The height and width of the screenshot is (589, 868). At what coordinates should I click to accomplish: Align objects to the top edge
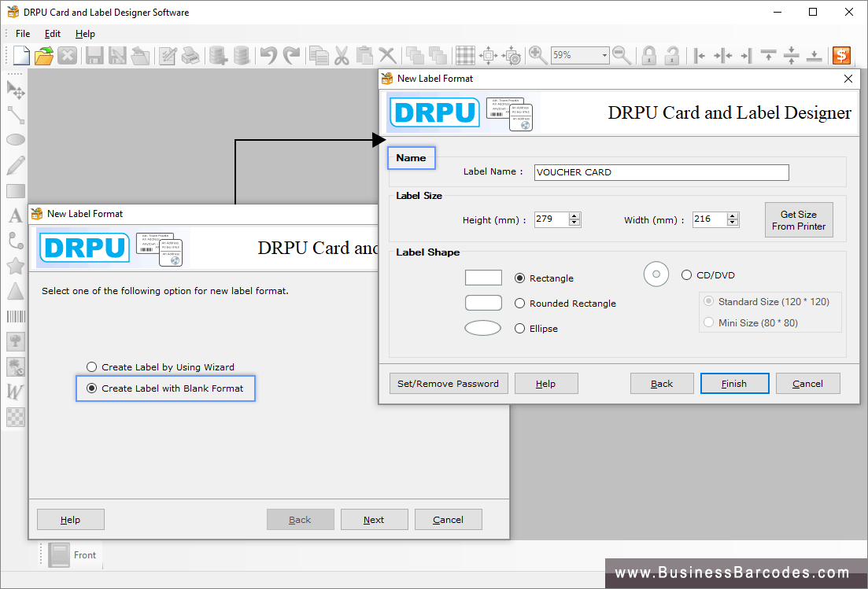(768, 55)
